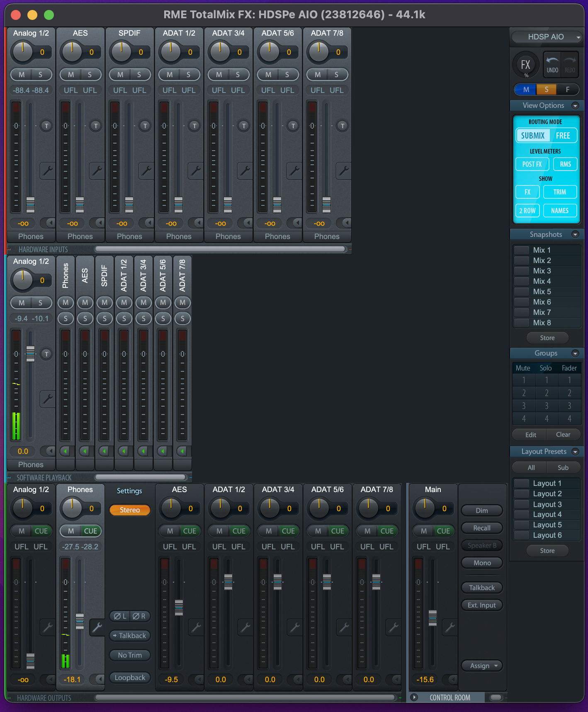The image size is (588, 712).
Task: Click arrow beside Main -15.6 level value
Action: click(452, 679)
